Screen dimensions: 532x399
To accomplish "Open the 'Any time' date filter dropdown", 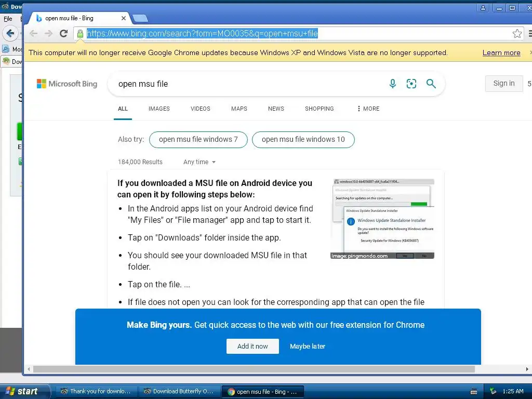I will click(x=199, y=162).
